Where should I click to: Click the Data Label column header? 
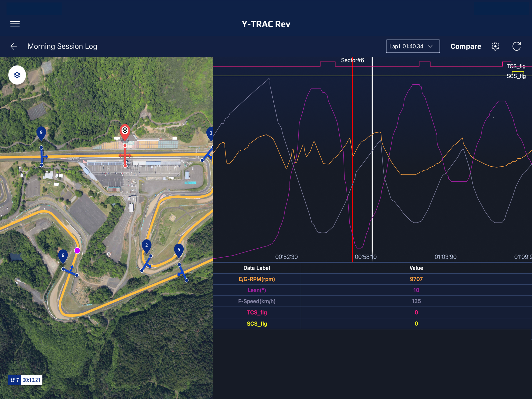257,268
